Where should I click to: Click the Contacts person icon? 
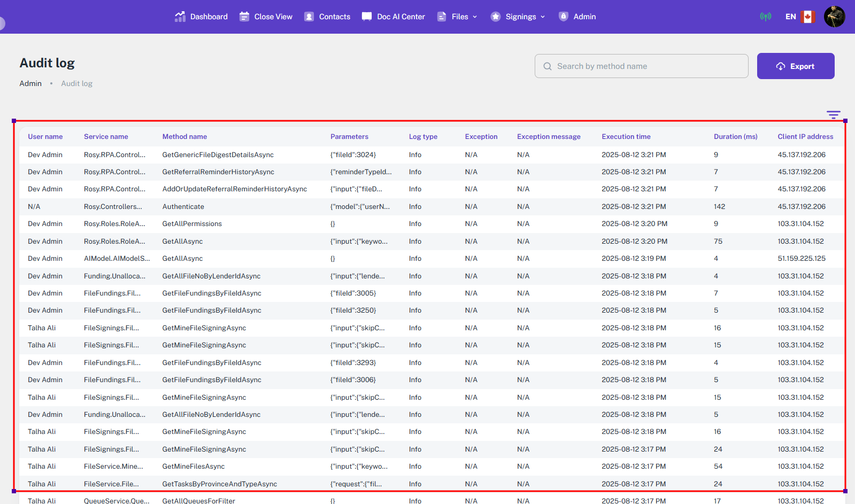[309, 17]
